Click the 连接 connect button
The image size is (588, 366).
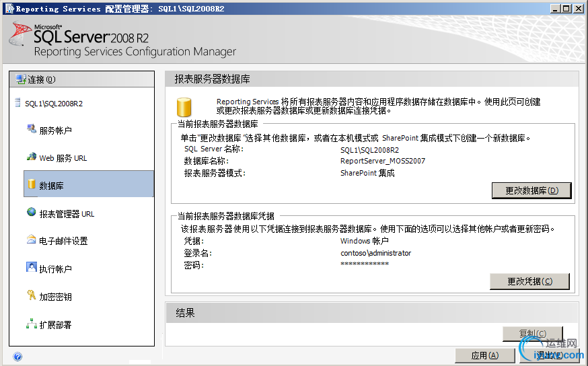click(82, 79)
